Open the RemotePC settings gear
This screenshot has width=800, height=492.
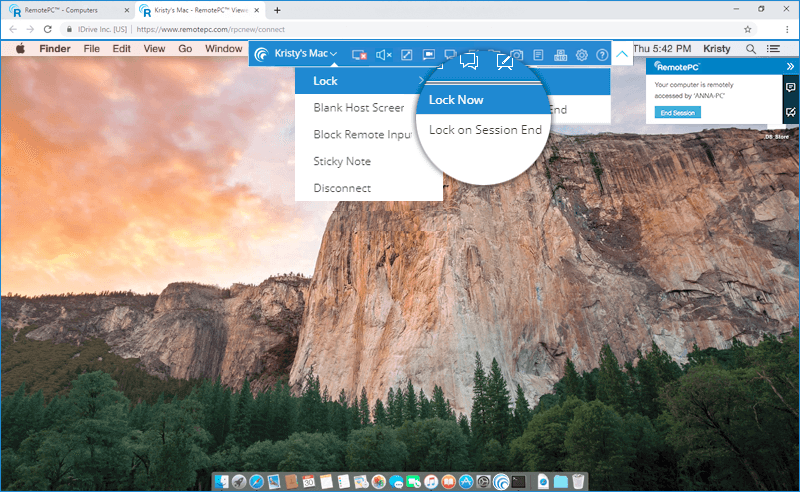click(581, 55)
